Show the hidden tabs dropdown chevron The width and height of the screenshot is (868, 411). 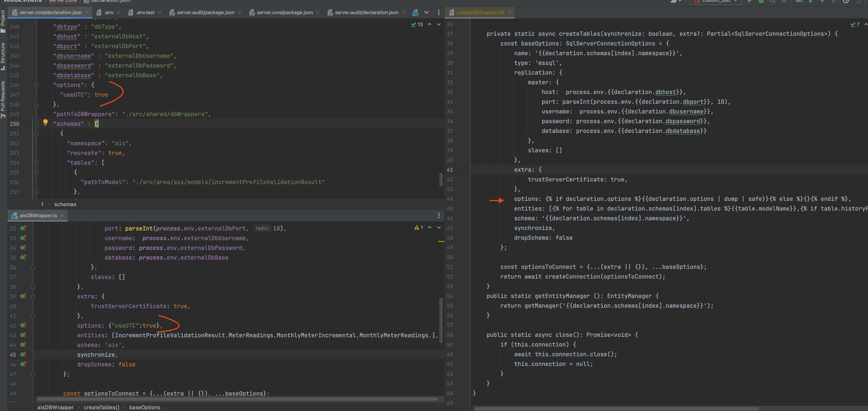click(426, 12)
